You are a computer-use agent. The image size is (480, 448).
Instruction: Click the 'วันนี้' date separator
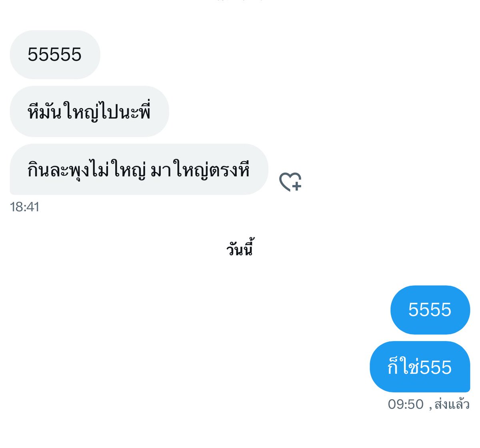pos(240,249)
